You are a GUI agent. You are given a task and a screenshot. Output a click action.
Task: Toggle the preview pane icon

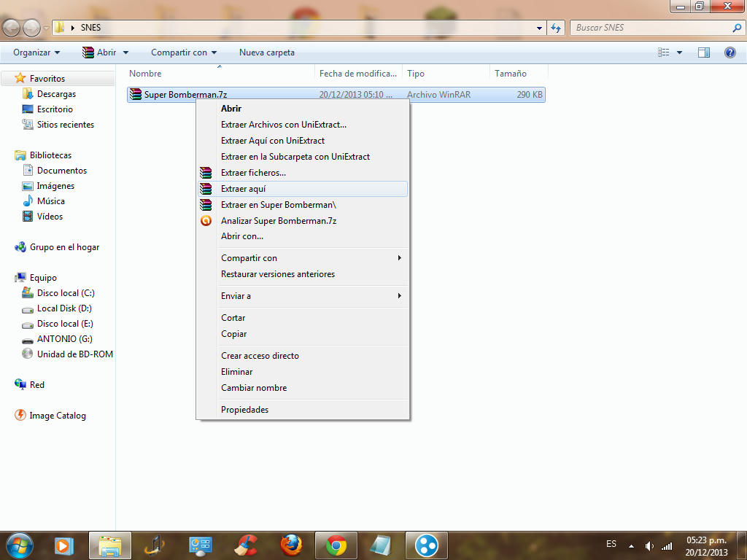point(704,52)
